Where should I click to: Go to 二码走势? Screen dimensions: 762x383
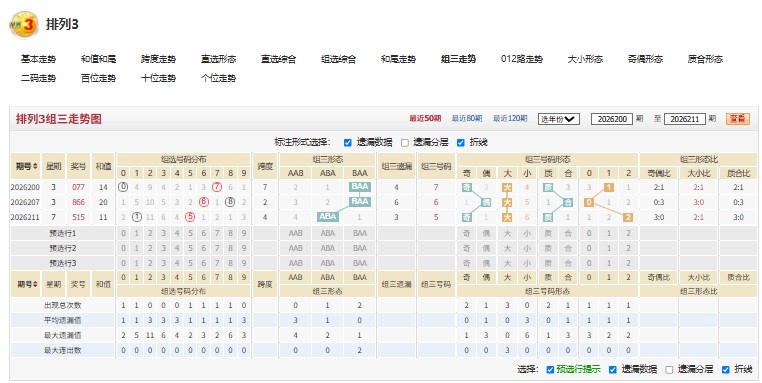pyautogui.click(x=38, y=78)
